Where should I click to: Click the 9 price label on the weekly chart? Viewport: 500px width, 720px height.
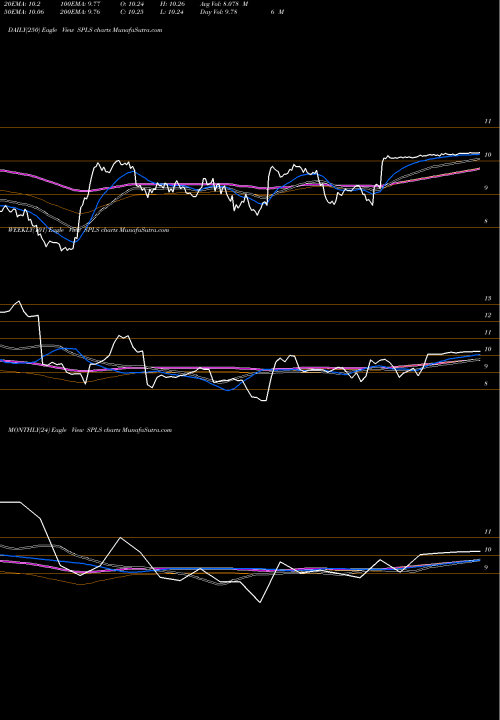click(x=486, y=366)
